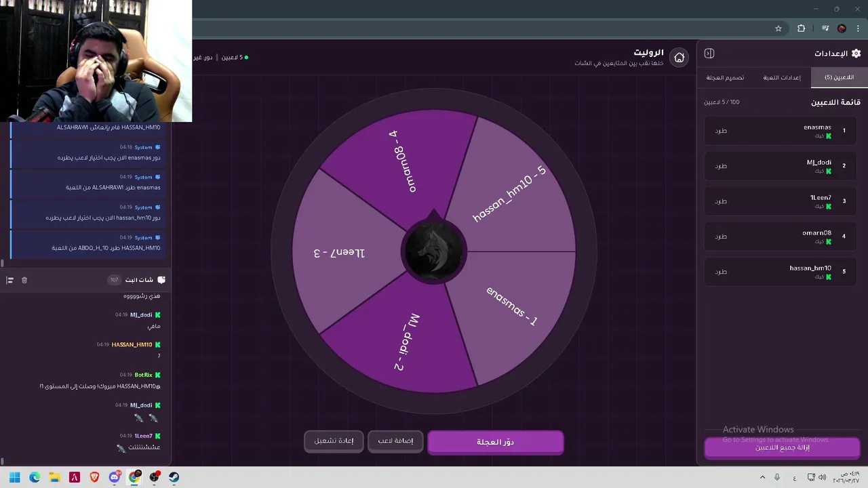Click the keyboard language indicator ع

(x=795, y=478)
